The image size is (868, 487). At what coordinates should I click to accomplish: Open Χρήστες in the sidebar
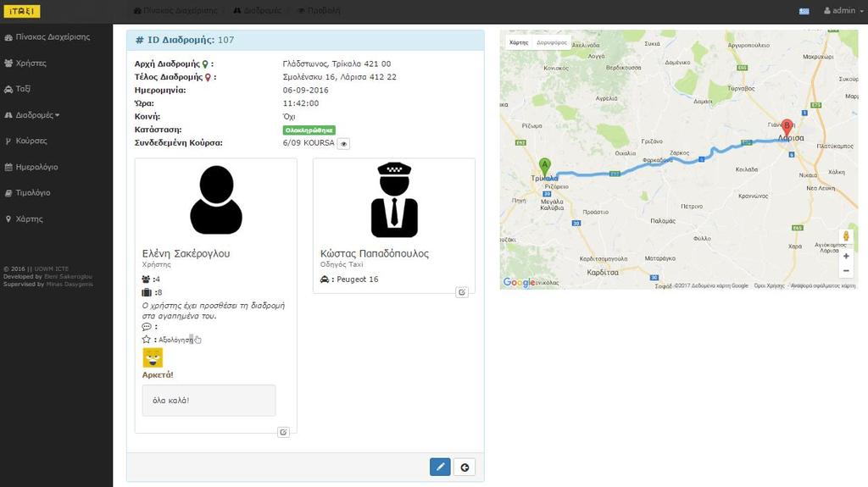point(25,63)
